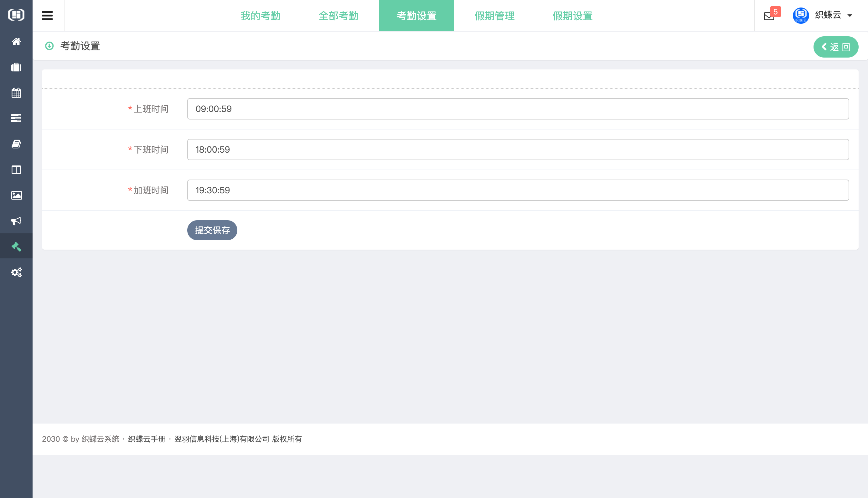Screen dimensions: 868x498
Task: Click the megaphone announcement icon
Action: pyautogui.click(x=16, y=221)
